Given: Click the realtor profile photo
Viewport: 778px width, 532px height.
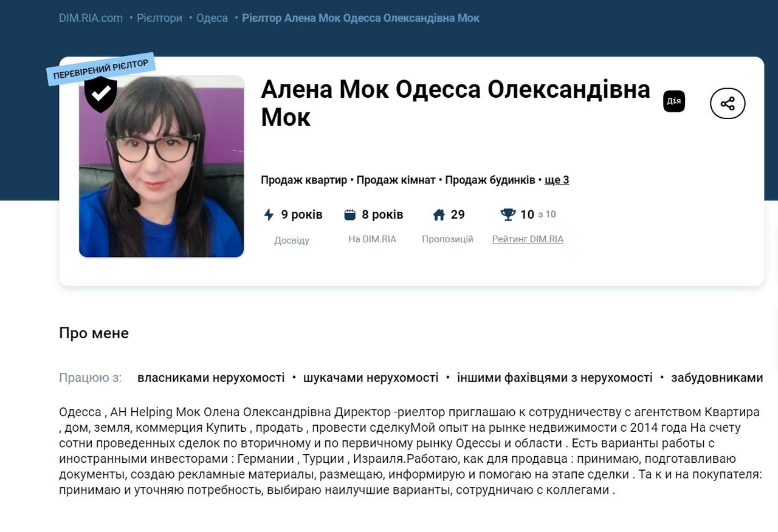Looking at the screenshot, I should point(161,166).
